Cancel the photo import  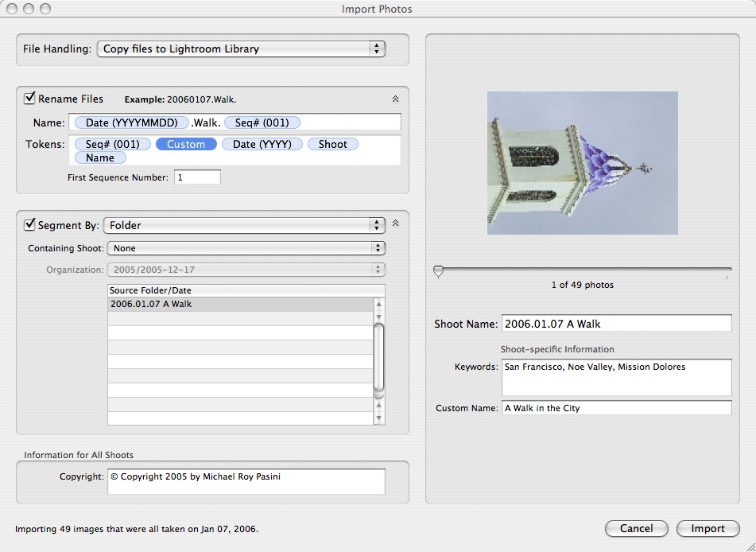[636, 528]
